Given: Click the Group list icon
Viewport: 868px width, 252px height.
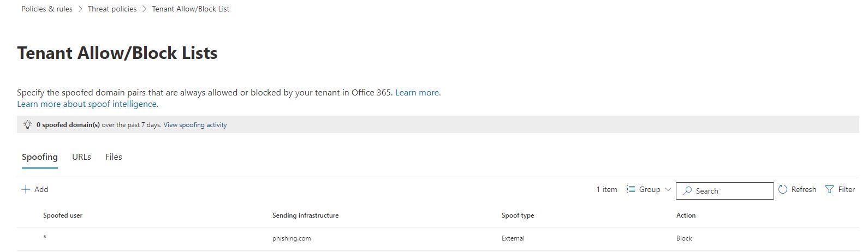Looking at the screenshot, I should pyautogui.click(x=631, y=189).
